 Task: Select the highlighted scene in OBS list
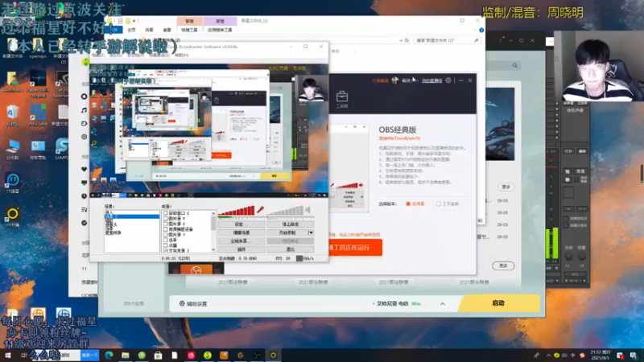click(132, 216)
